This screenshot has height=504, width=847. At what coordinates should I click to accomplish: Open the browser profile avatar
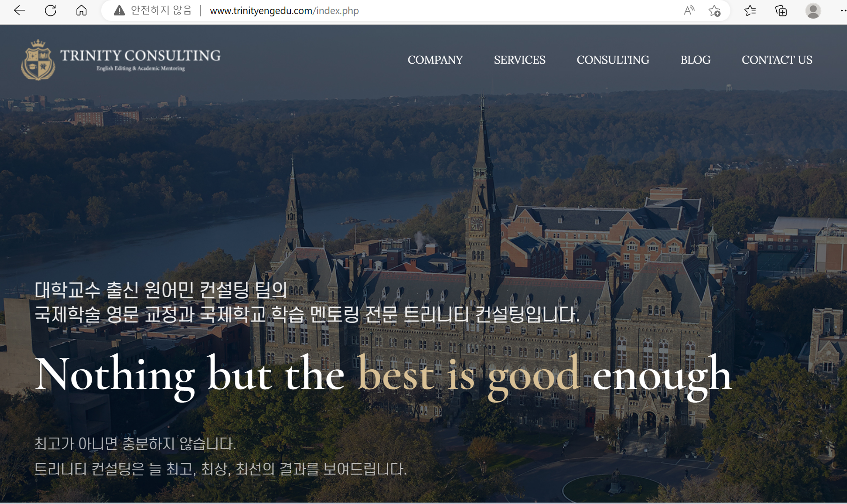[813, 10]
